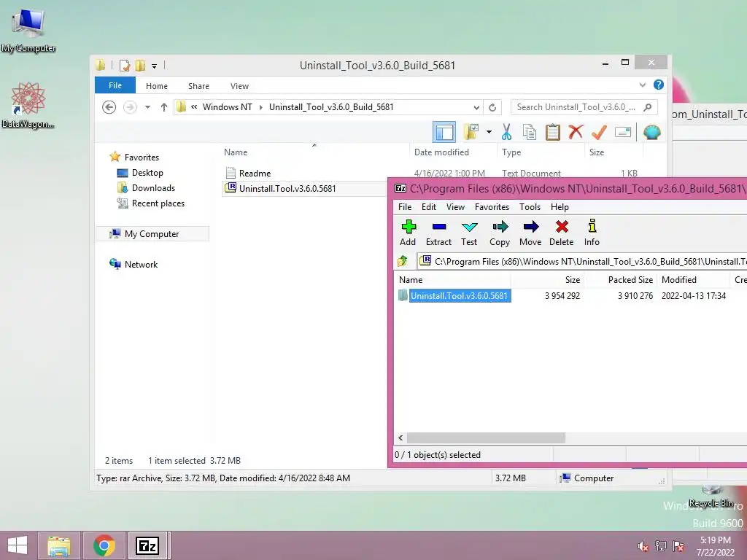The image size is (747, 560).
Task: Click the Move arrow icon in 7-Zip
Action: [x=530, y=233]
